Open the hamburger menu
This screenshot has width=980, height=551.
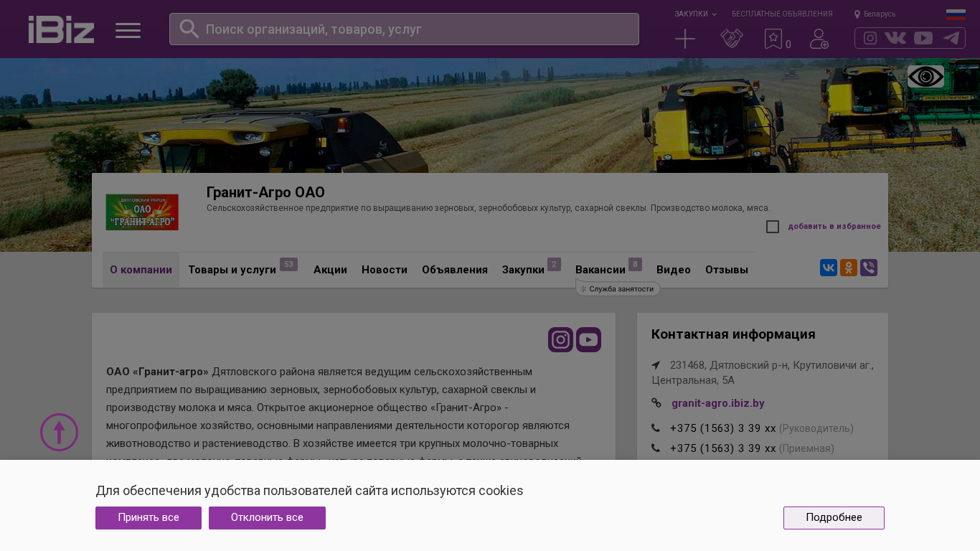(x=128, y=30)
